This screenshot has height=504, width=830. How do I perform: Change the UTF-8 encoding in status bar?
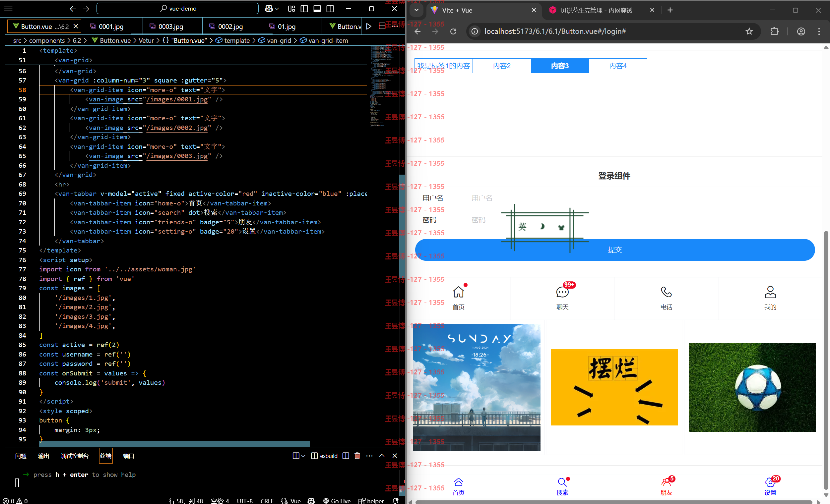click(245, 501)
